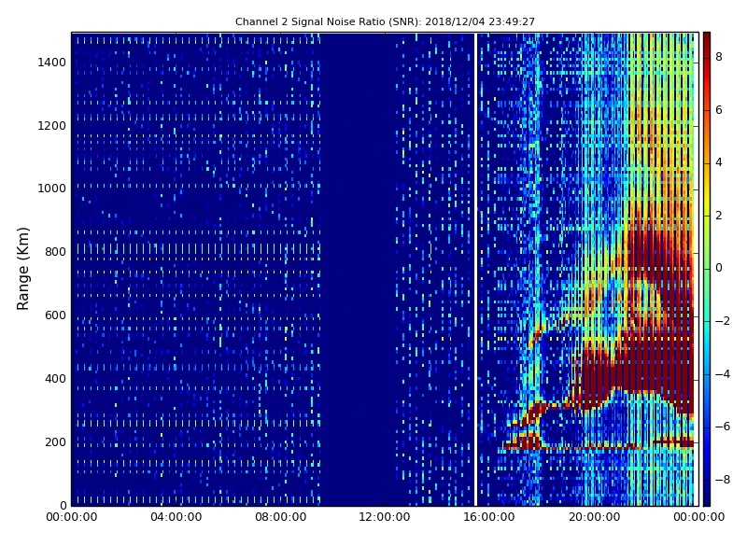This screenshot has height=560, width=747.
Task: Click the colorbar label 2
Action: 719,216
